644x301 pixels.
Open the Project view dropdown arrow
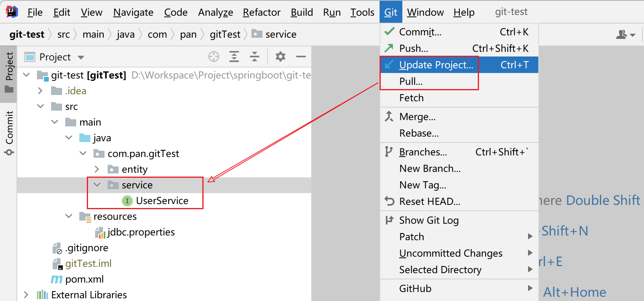(x=81, y=57)
